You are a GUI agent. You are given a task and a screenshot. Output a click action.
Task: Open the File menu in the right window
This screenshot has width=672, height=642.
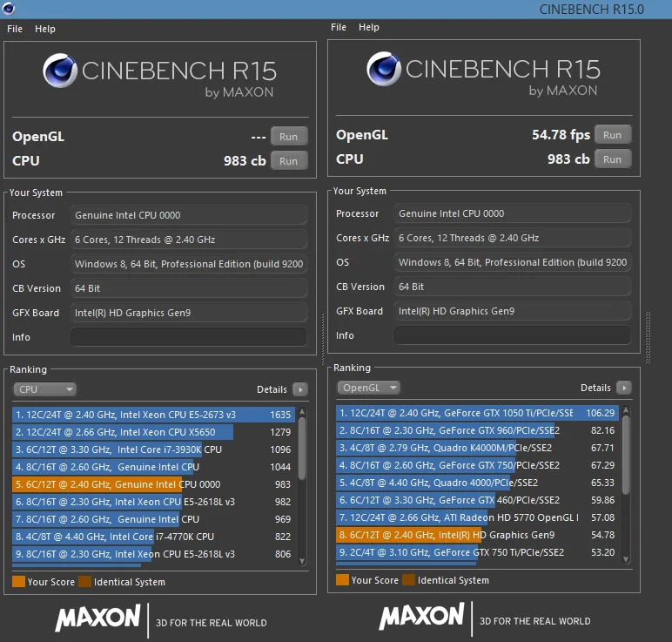click(339, 27)
